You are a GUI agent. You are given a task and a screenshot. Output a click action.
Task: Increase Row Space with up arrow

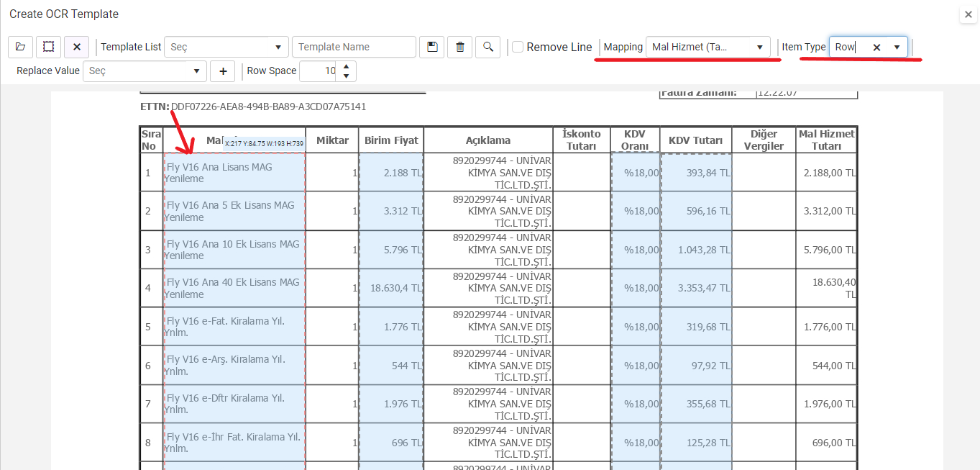[x=347, y=66]
